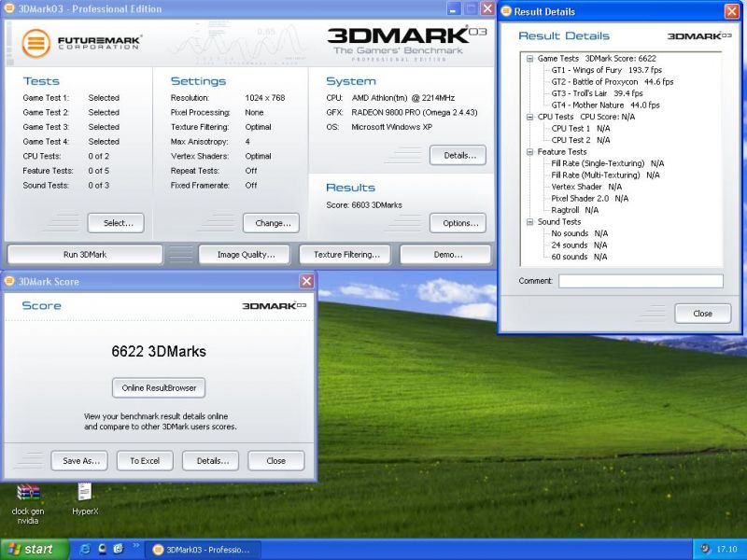The image size is (747, 560).
Task: Click the Comment input field
Action: (641, 281)
